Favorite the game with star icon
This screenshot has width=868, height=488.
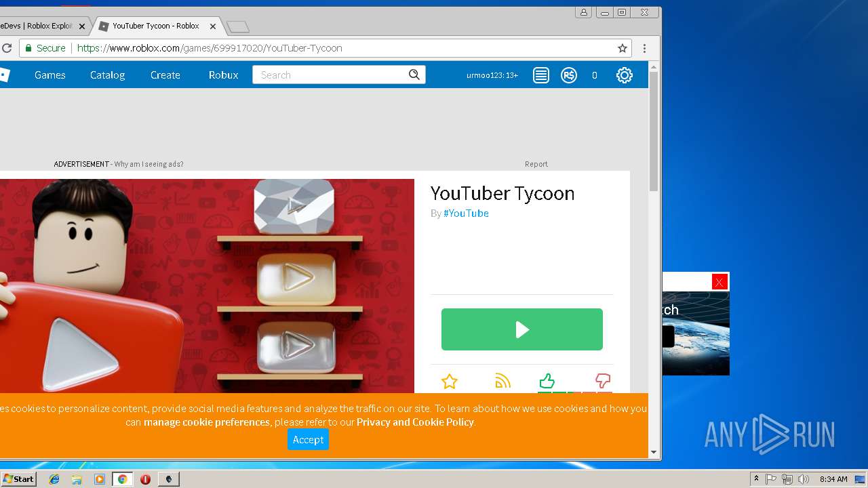449,382
